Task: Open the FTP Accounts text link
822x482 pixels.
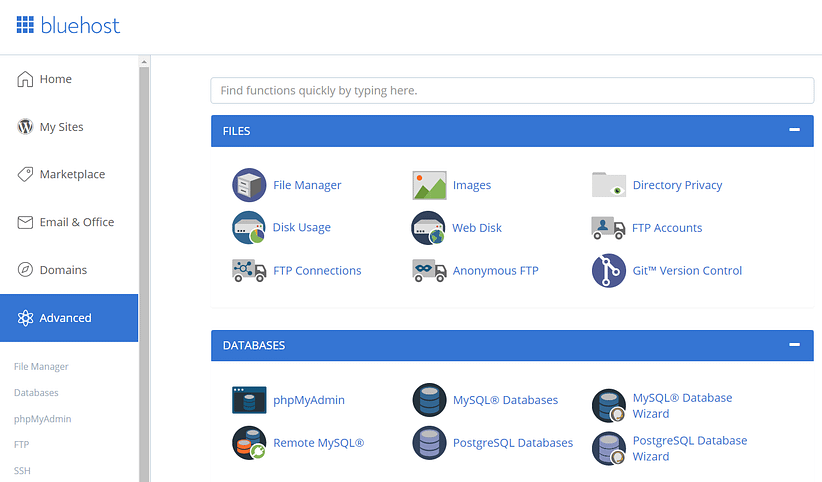Action: pos(667,228)
